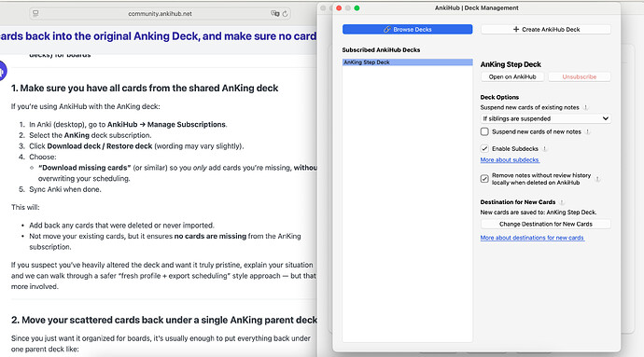644x357 pixels.
Task: Click the Download deck / Restore deck text
Action: coord(99,146)
